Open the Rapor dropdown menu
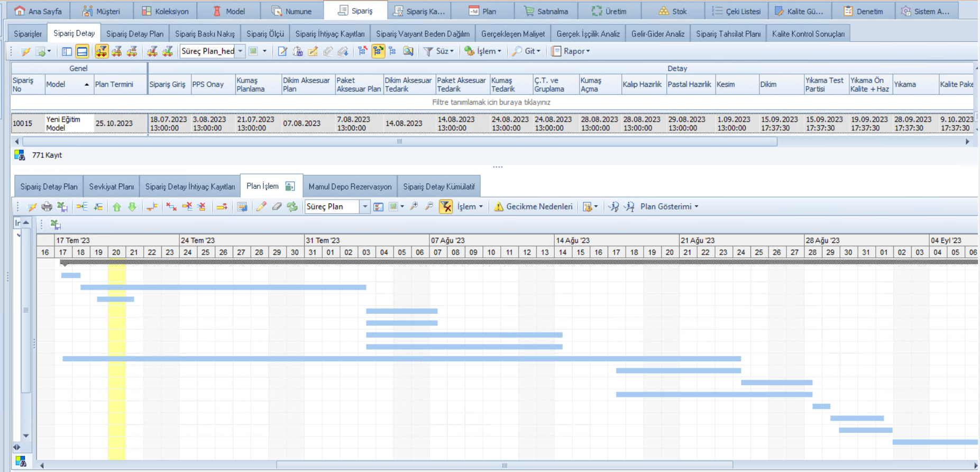Image resolution: width=980 pixels, height=472 pixels. 571,51
